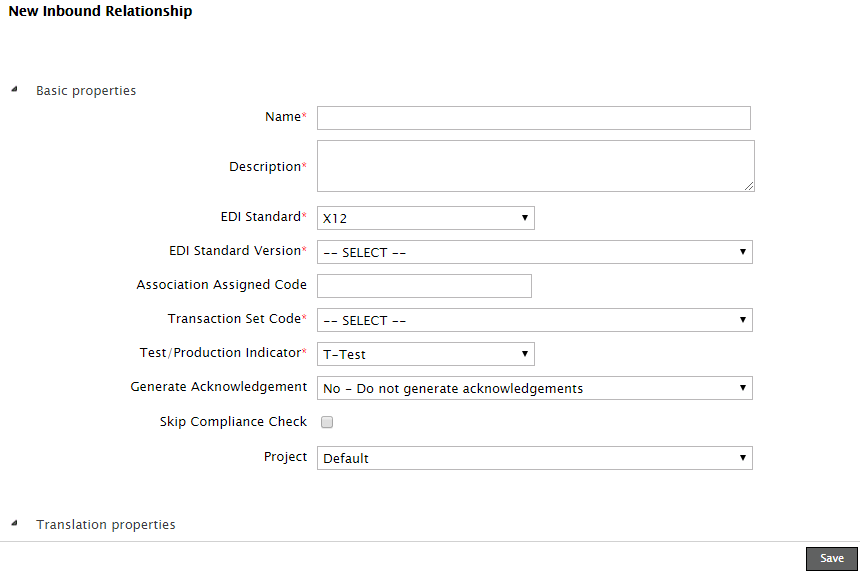Image resolution: width=860 pixels, height=573 pixels.
Task: Open the EDI Standard dropdown
Action: point(425,218)
